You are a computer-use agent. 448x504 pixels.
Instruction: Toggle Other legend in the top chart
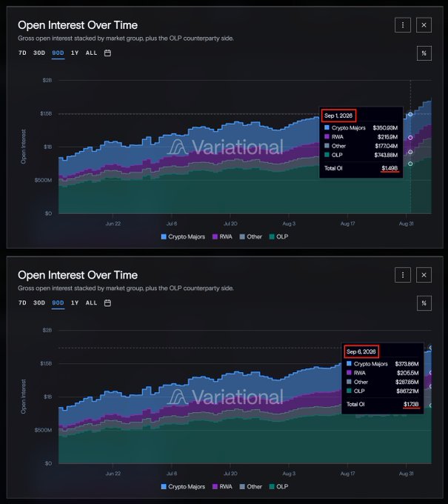(x=251, y=237)
